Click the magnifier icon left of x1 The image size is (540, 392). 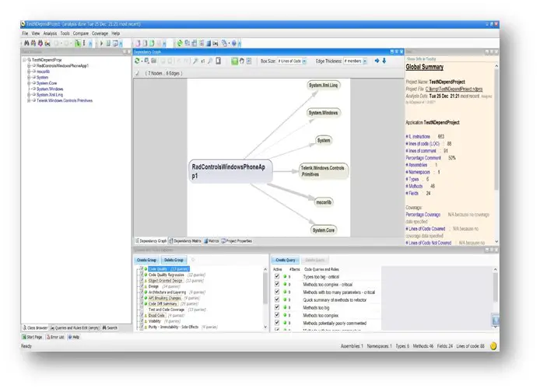point(195,61)
